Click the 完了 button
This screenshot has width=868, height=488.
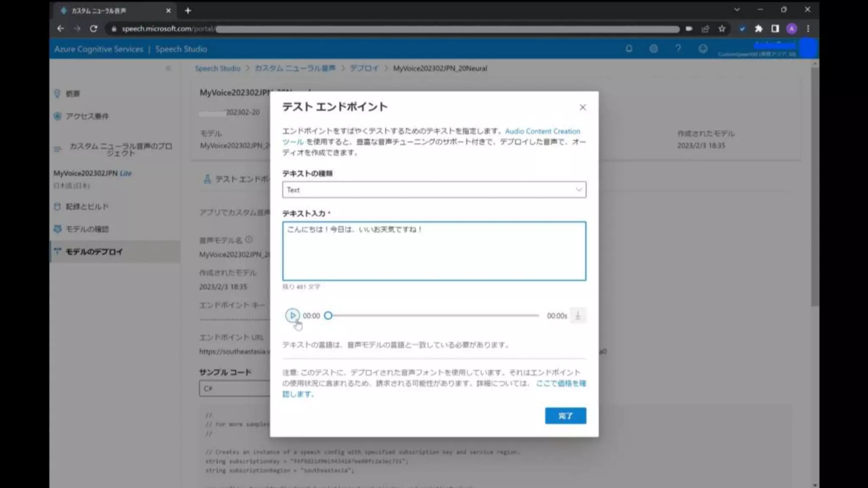tap(565, 416)
